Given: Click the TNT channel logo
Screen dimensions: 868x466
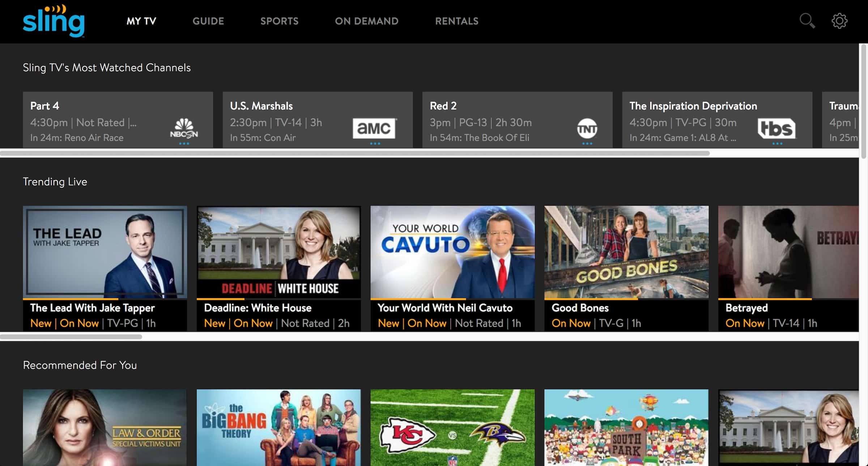Looking at the screenshot, I should click(587, 128).
